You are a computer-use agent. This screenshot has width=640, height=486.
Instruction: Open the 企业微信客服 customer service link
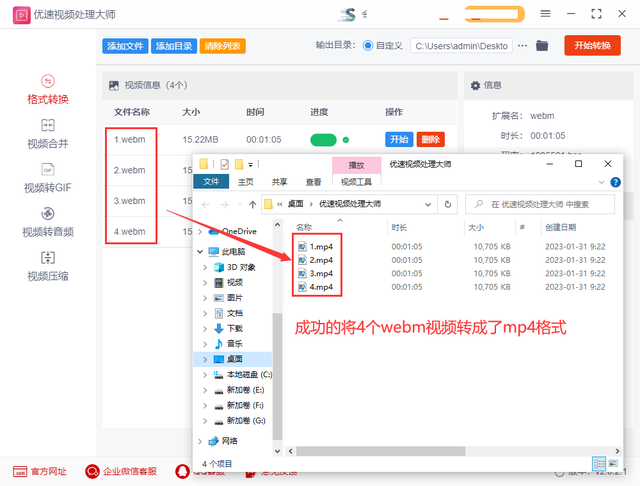(x=121, y=472)
